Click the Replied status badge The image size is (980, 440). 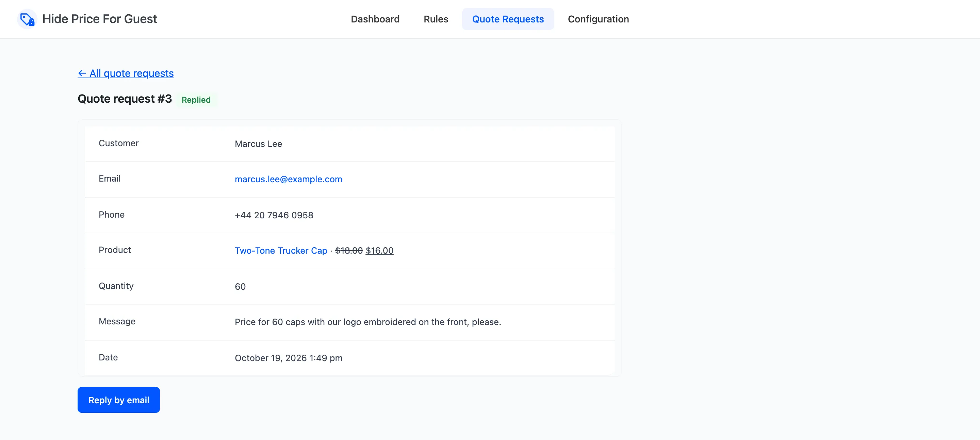[x=196, y=100]
